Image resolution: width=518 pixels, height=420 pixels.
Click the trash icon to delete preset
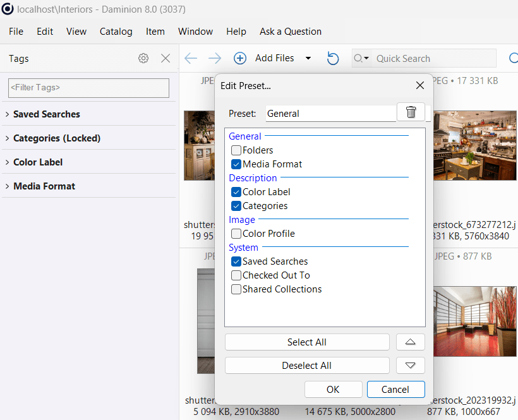tap(411, 112)
